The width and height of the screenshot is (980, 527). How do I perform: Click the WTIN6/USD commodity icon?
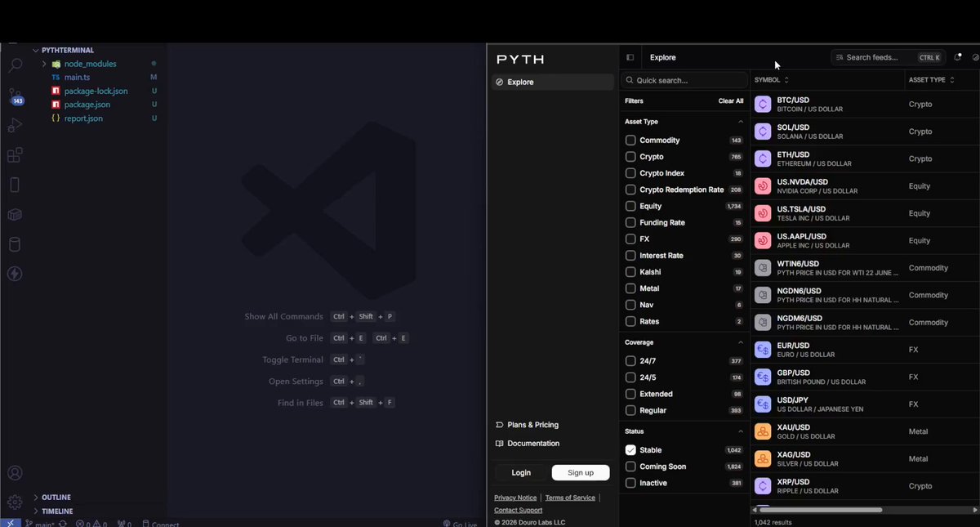763,268
